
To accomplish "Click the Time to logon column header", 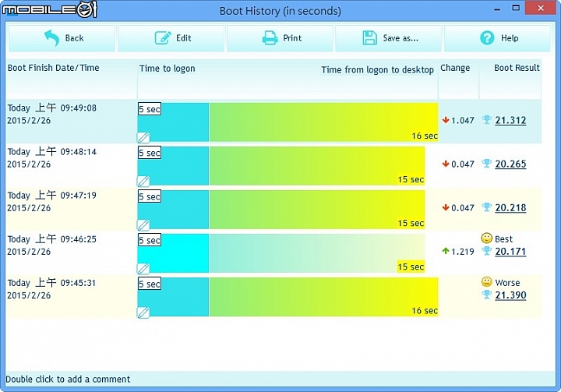I will tap(167, 69).
